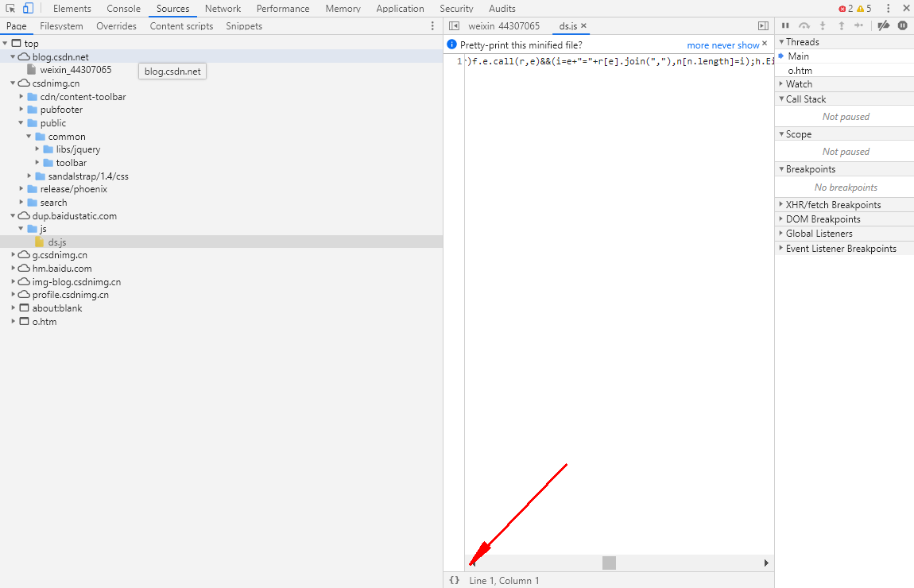Select the toolbar folder under common
This screenshot has width=914, height=588.
pos(71,163)
